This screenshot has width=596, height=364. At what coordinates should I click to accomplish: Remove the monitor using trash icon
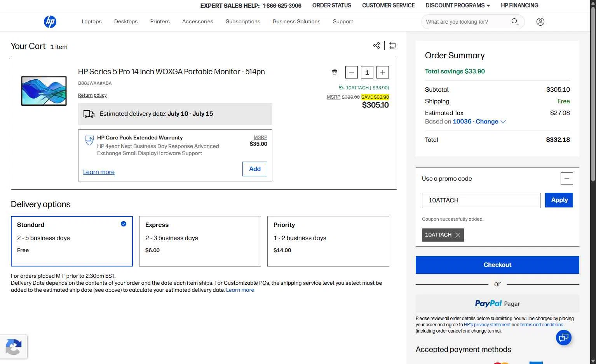click(x=335, y=72)
